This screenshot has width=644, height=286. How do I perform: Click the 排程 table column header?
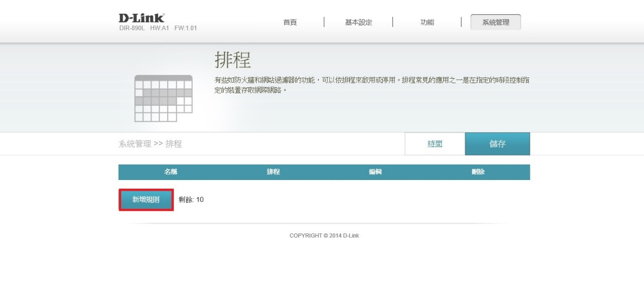273,172
